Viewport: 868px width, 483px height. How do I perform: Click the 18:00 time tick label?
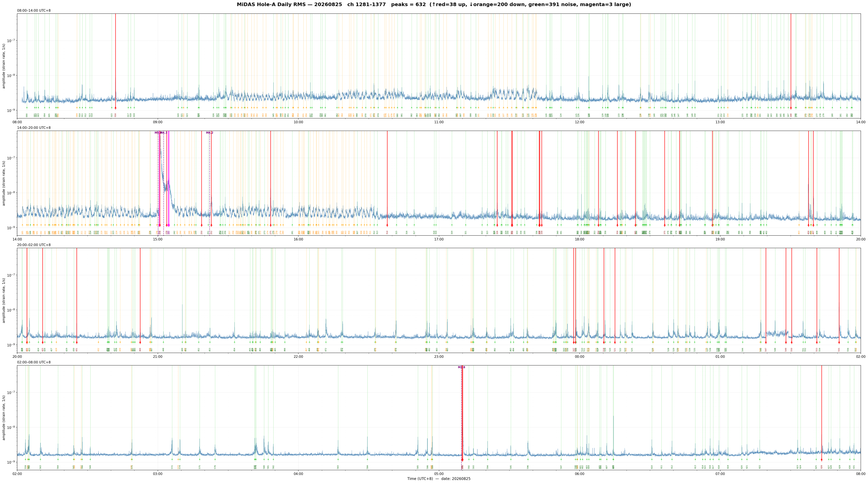point(580,239)
